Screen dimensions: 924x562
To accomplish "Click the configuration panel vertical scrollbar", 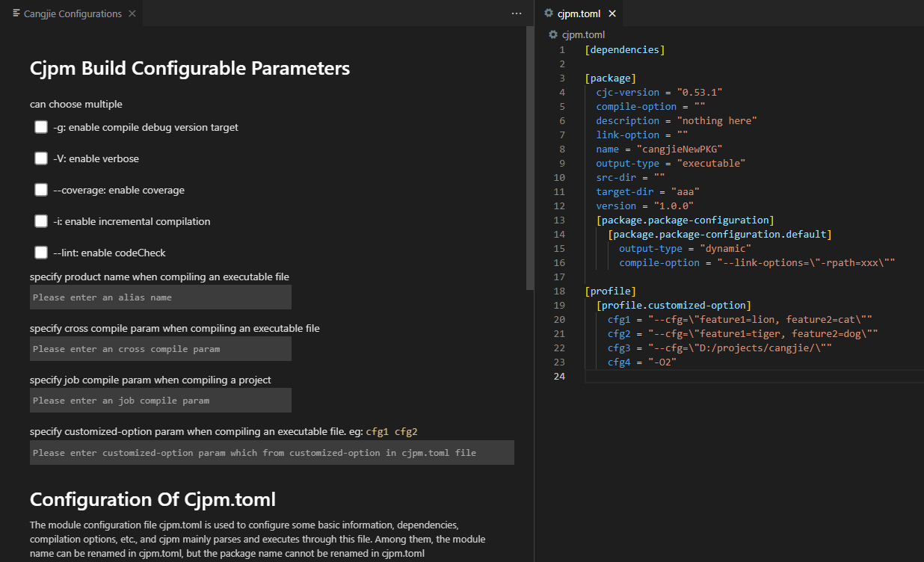I will pyautogui.click(x=530, y=157).
